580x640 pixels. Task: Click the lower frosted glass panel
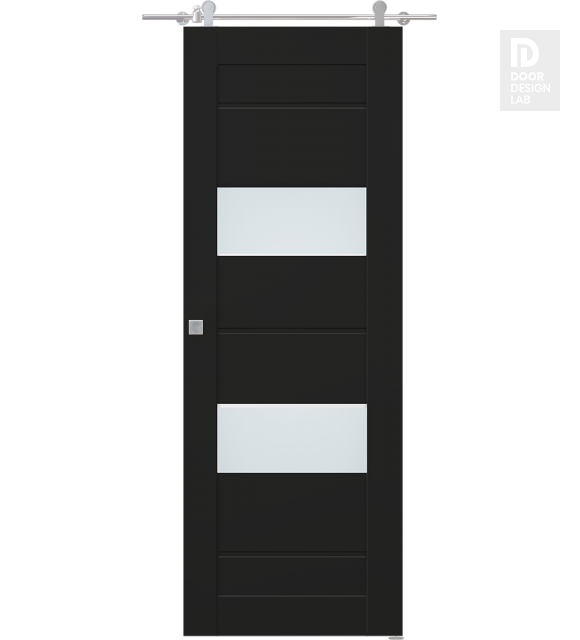point(292,439)
